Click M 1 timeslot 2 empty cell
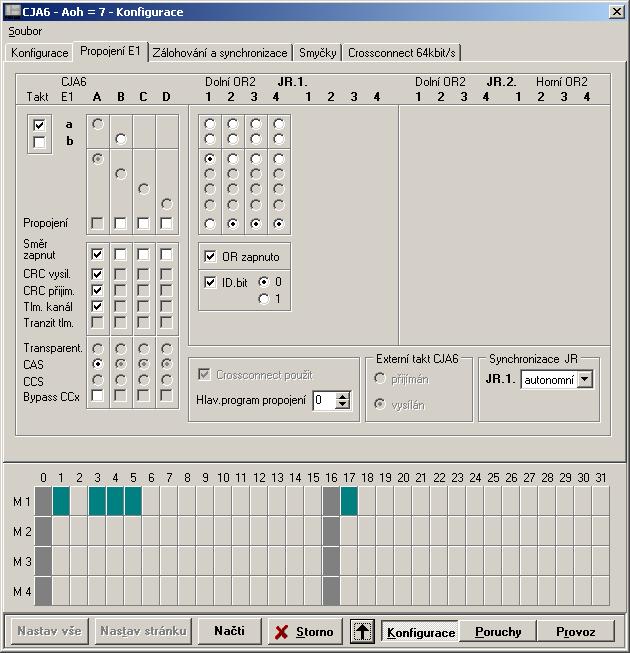 coord(79,501)
